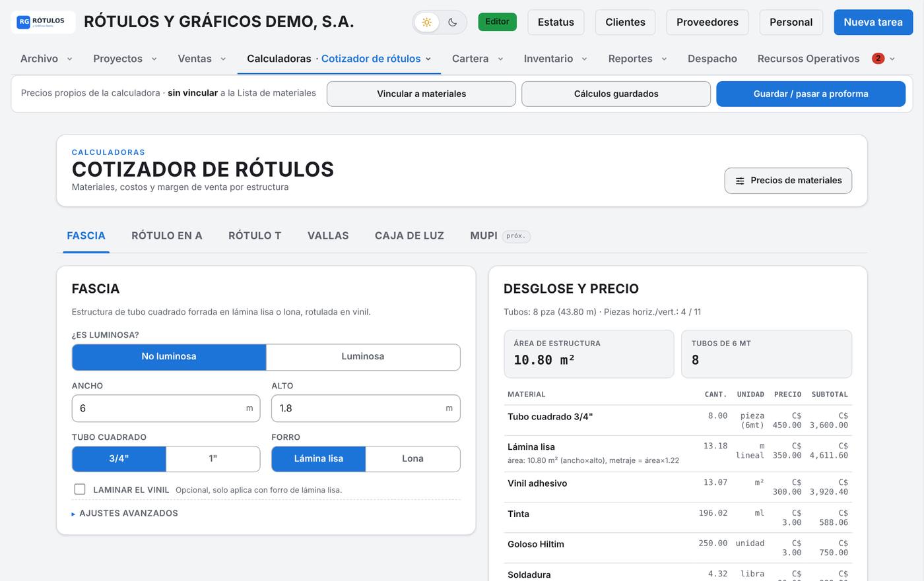Viewport: 924px width, 581px height.
Task: Click the Tubos de 6 MT card
Action: [766, 354]
